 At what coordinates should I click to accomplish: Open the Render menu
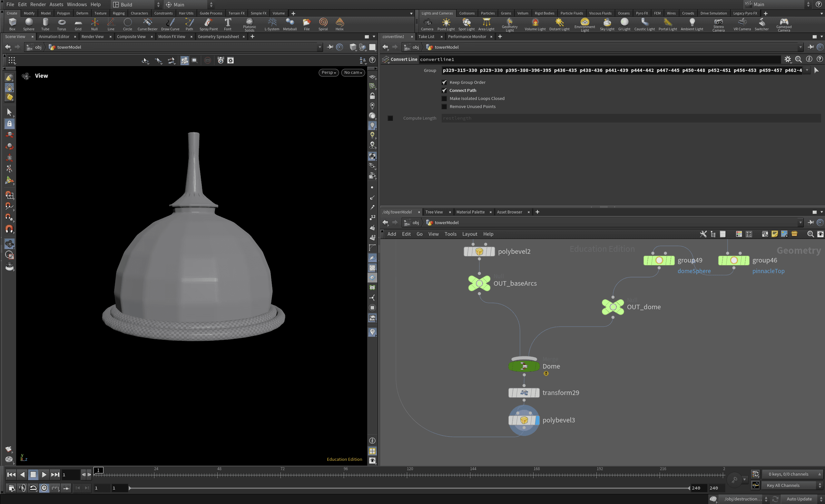click(38, 5)
